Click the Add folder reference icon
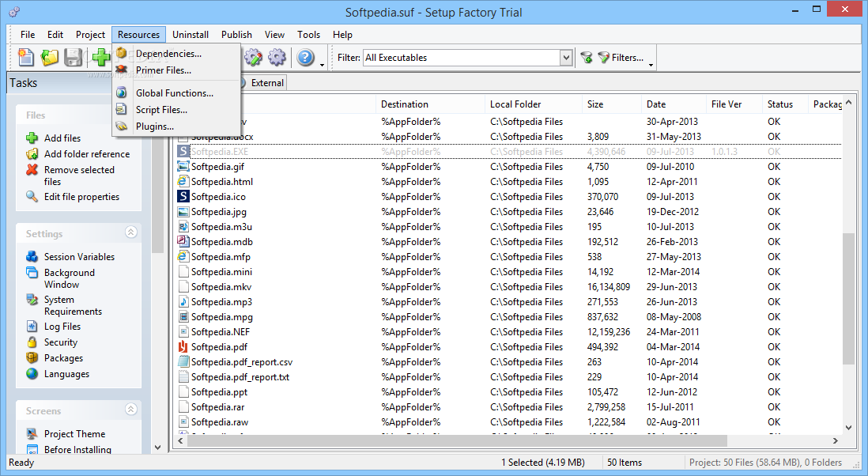868x476 pixels. (32, 154)
